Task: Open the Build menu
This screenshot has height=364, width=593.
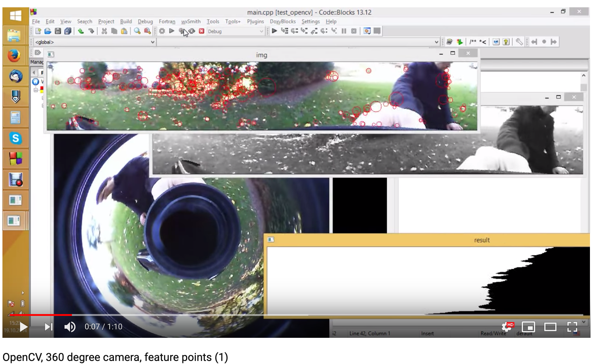Action: [x=126, y=21]
